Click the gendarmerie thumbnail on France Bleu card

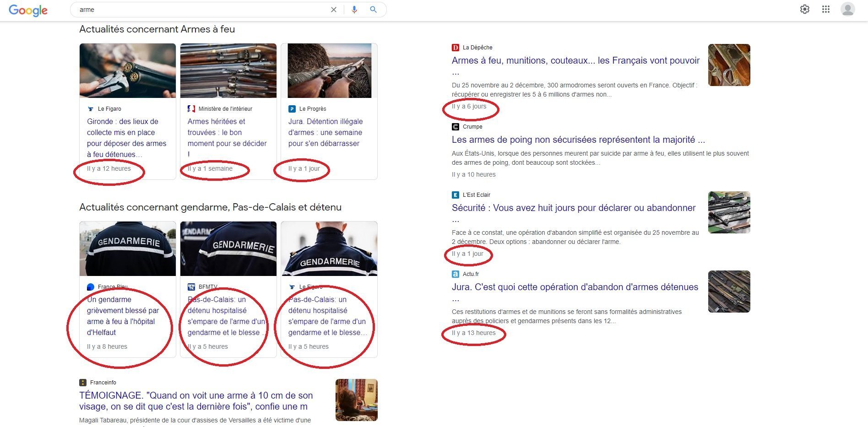point(128,249)
